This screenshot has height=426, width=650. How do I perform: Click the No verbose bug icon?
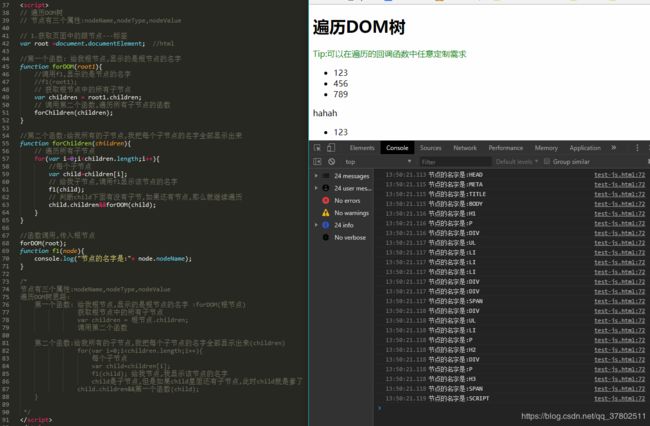tap(326, 237)
